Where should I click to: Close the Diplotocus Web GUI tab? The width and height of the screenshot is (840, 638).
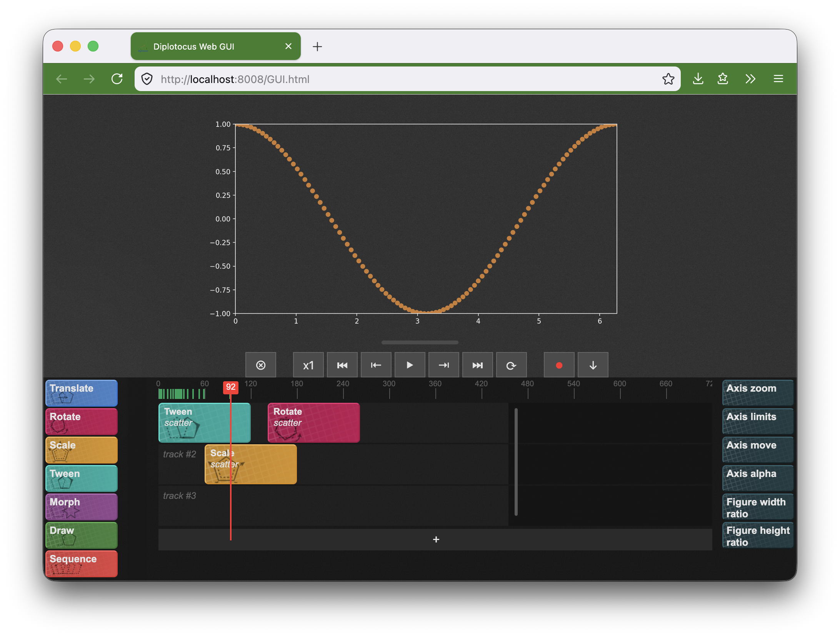288,47
